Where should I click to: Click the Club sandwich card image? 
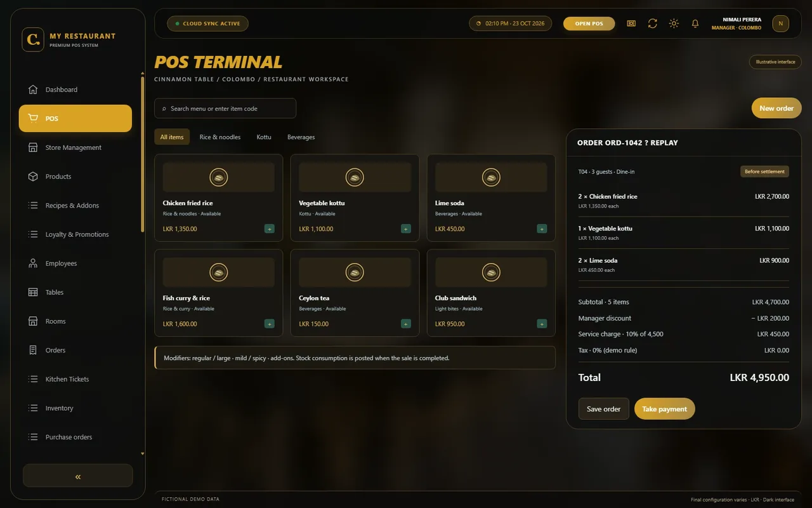pos(491,272)
